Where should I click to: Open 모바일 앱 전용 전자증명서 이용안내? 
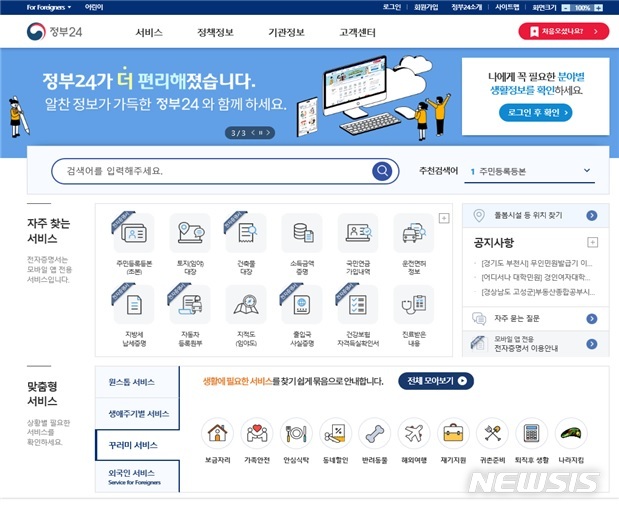point(535,344)
